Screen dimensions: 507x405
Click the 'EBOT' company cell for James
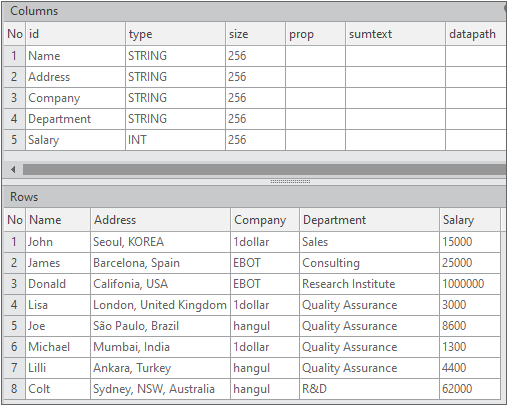coord(265,263)
